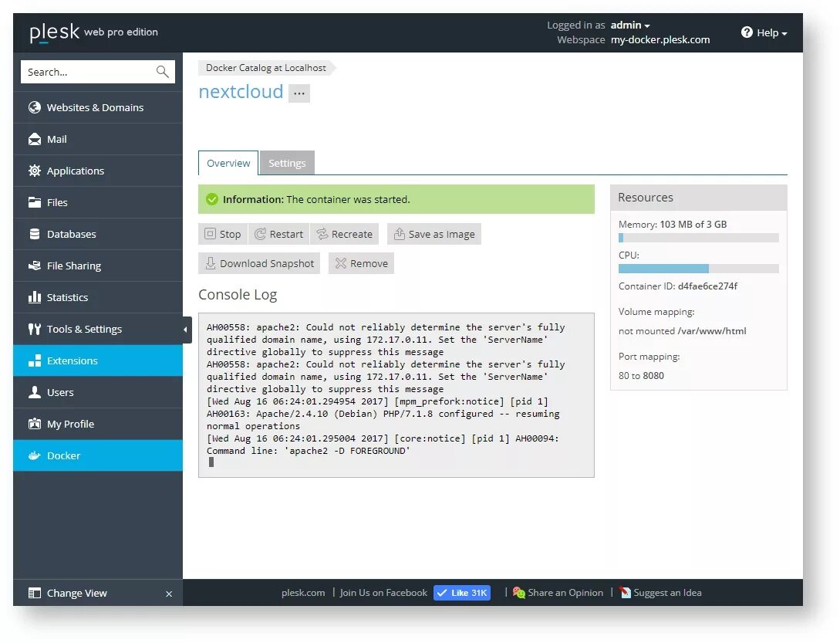
Task: Click the Suggest an Idea icon
Action: click(x=625, y=593)
